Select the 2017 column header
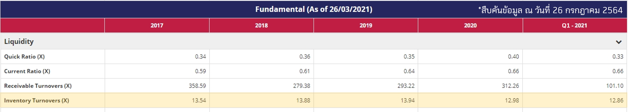 (157, 26)
